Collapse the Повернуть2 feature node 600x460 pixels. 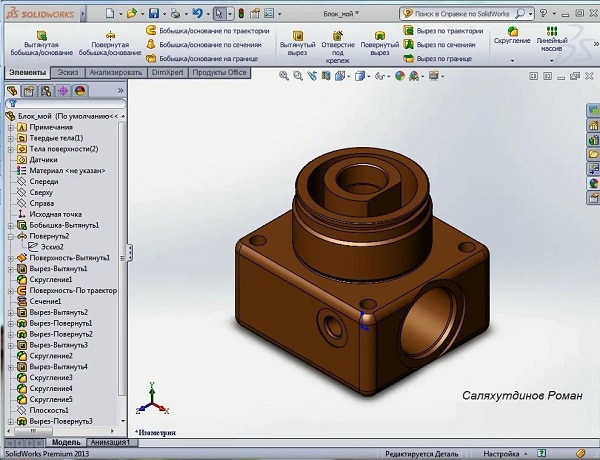(9, 236)
